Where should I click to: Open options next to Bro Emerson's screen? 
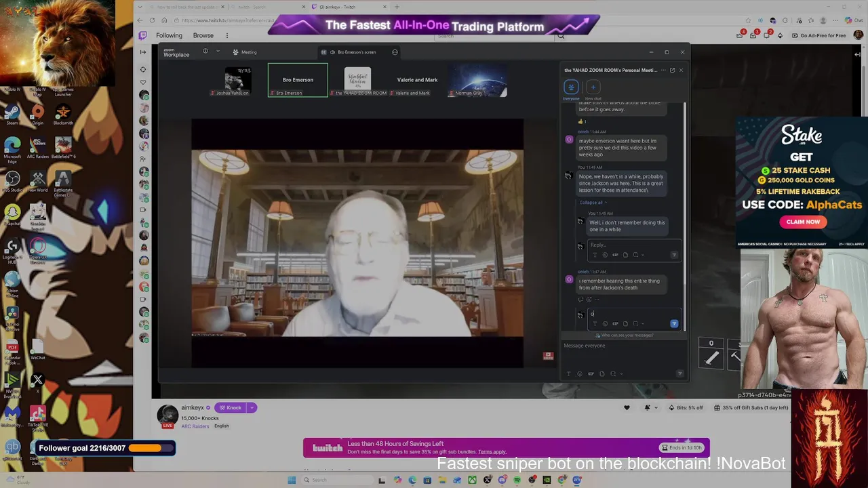(x=395, y=52)
